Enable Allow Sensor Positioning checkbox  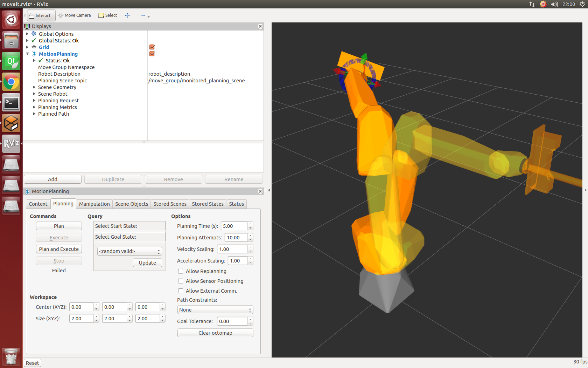point(181,281)
